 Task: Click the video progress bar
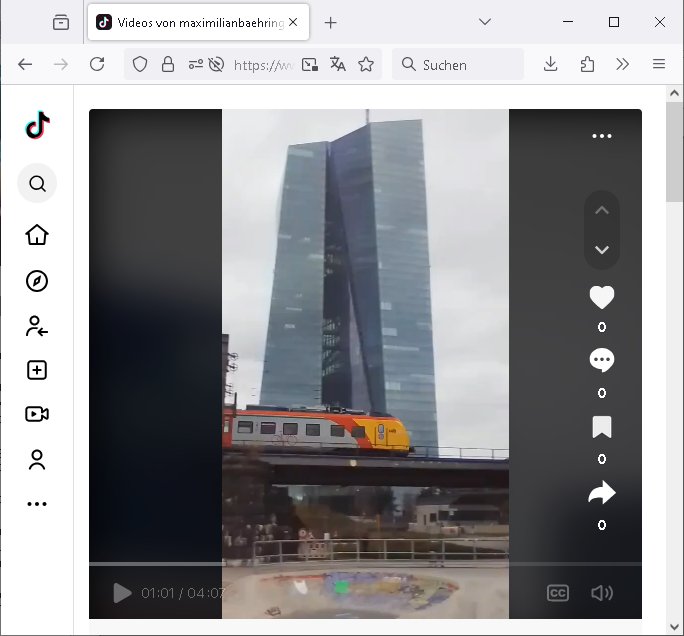coord(365,565)
